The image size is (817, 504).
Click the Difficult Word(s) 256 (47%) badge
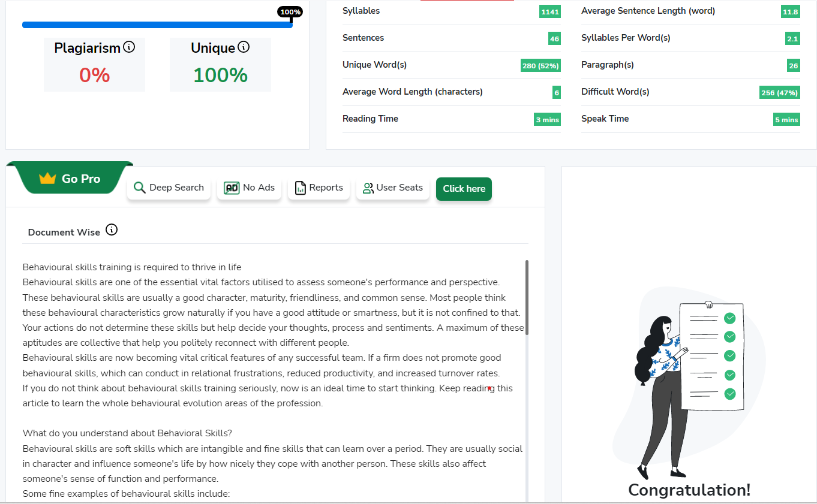[x=780, y=93]
